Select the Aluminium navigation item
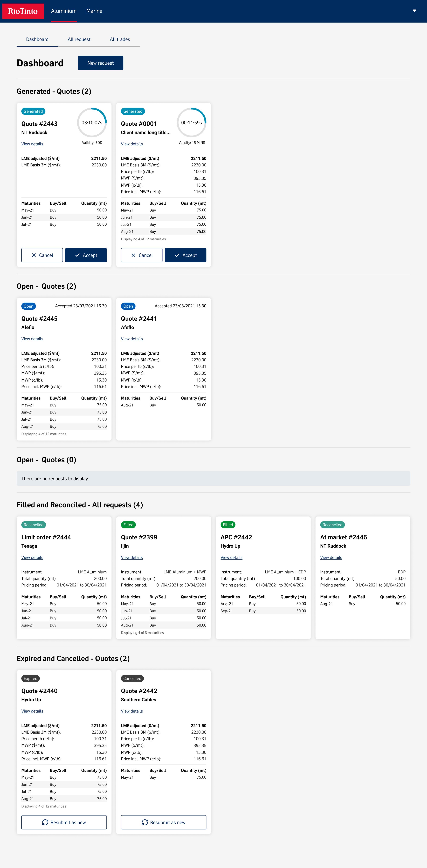 pos(64,11)
